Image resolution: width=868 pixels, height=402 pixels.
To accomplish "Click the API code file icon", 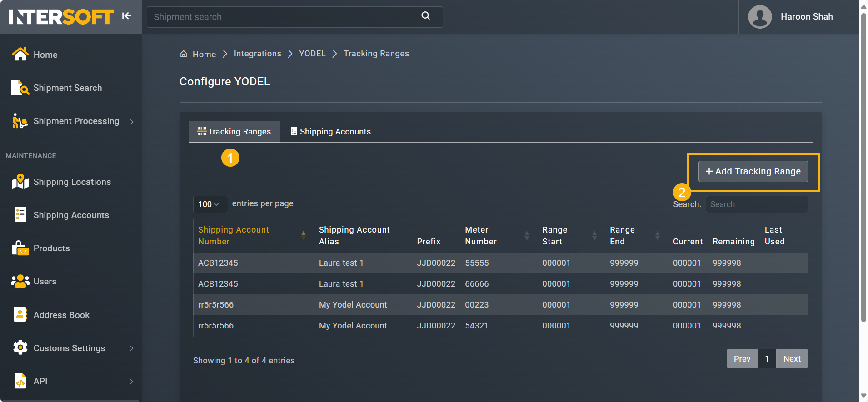I will click(x=20, y=381).
